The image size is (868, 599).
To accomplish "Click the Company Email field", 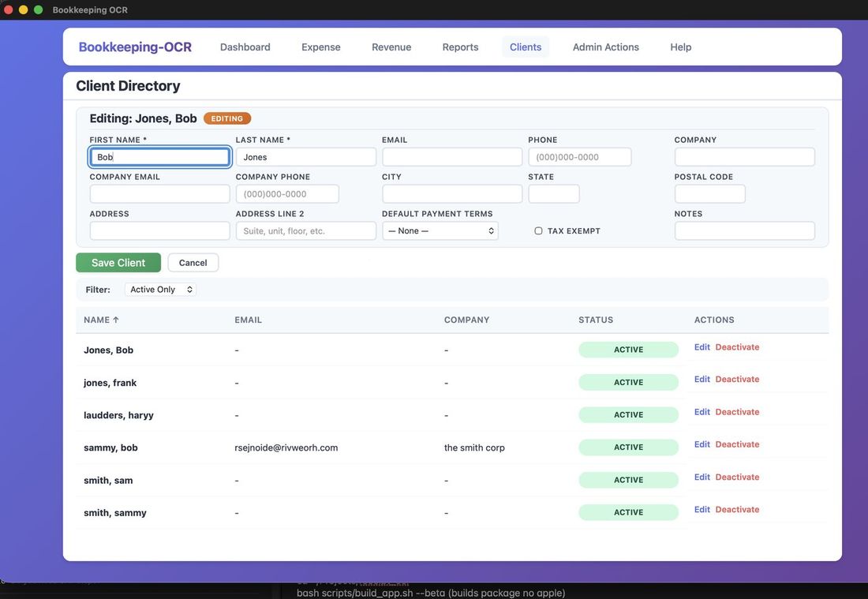I will coord(159,193).
